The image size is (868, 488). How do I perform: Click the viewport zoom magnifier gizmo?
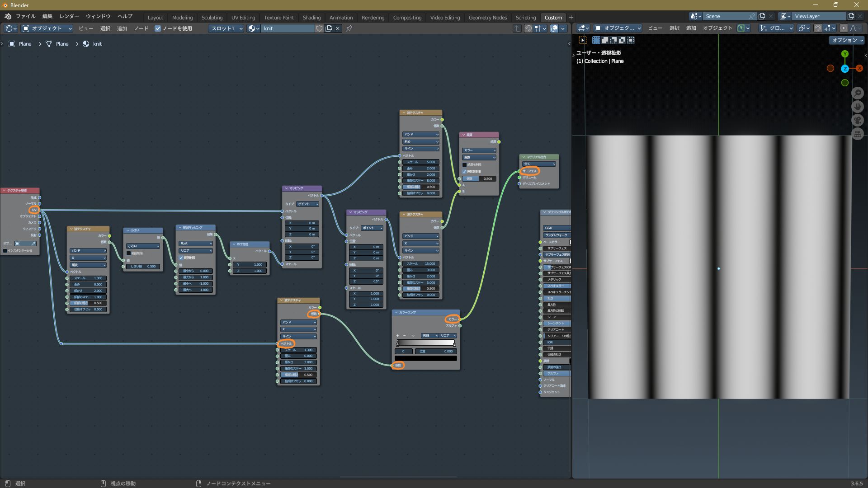857,93
